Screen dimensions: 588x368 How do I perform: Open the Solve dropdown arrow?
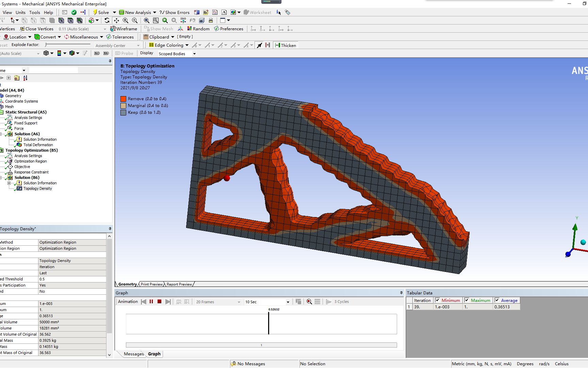click(x=114, y=12)
